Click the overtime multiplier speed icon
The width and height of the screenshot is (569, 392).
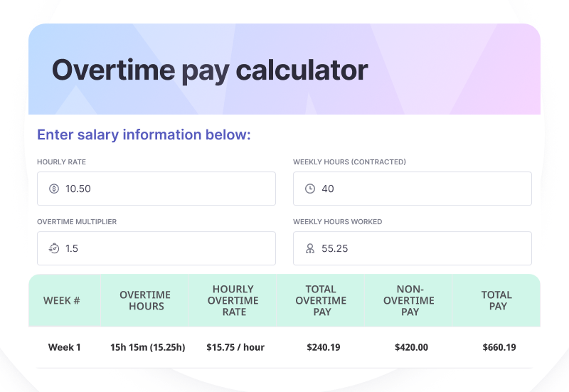54,248
